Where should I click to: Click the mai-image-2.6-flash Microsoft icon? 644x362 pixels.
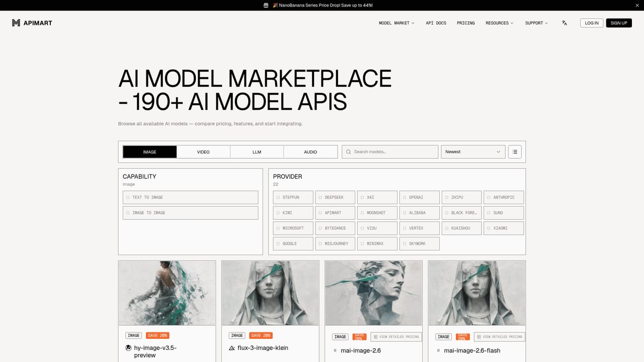click(438, 350)
